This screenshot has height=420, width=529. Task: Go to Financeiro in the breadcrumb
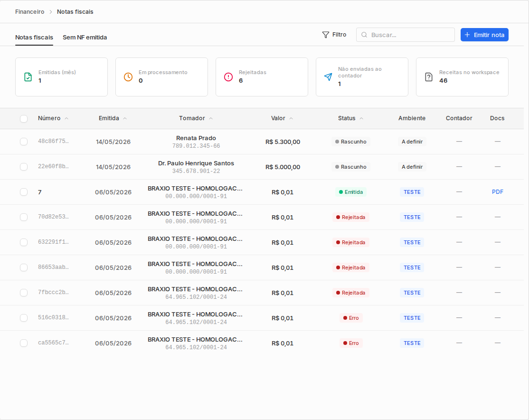[x=30, y=12]
